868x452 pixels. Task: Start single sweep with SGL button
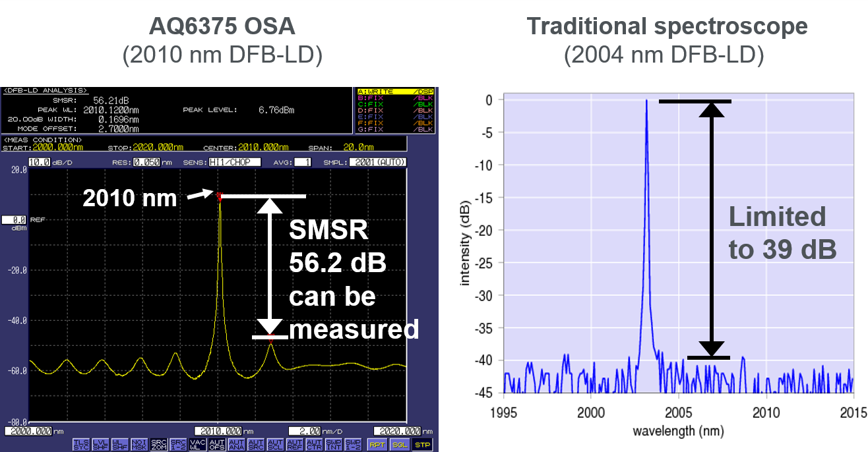[x=400, y=445]
